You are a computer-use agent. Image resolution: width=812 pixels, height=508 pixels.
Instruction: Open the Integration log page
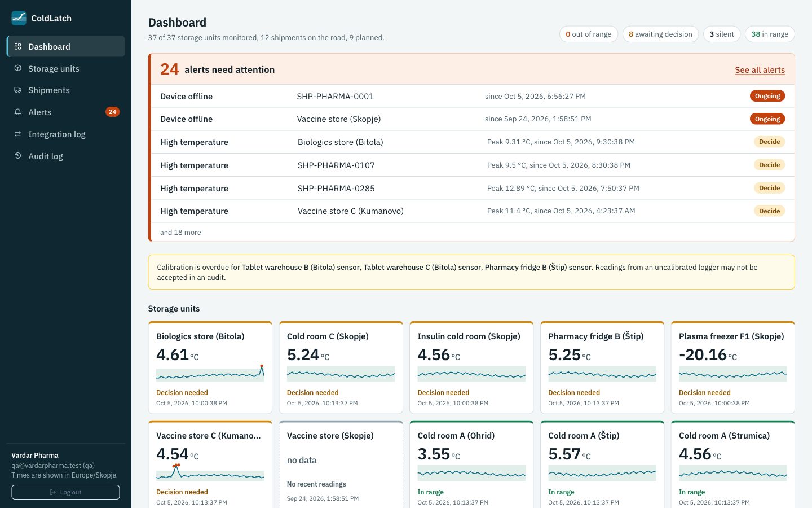[66, 134]
